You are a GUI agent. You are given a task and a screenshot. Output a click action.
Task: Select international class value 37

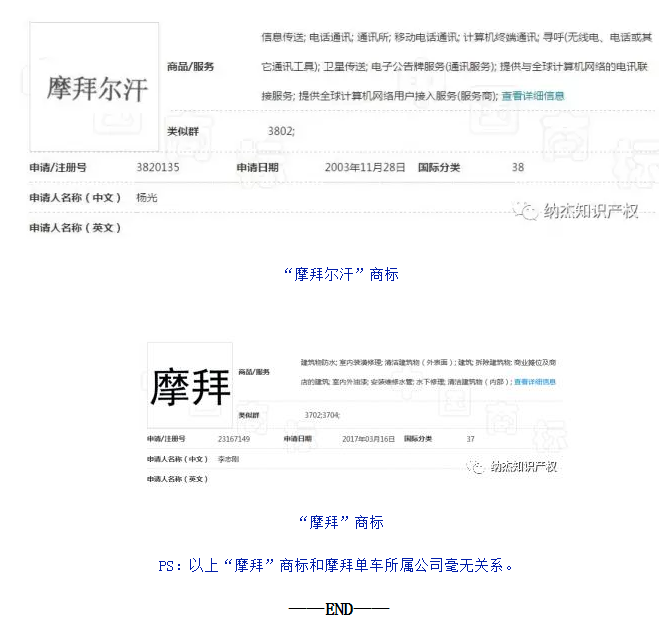click(470, 439)
